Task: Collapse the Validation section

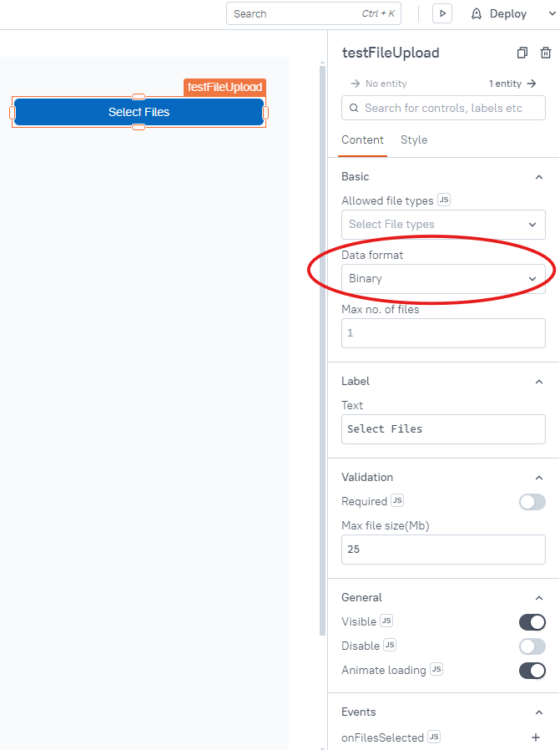Action: click(x=538, y=477)
